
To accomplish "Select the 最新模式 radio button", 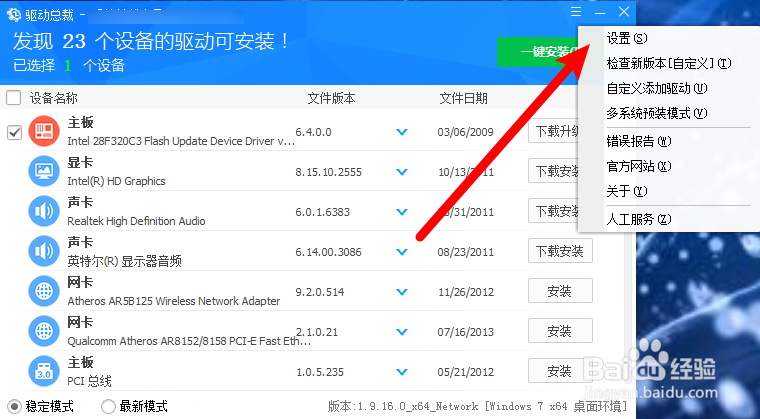I will [x=108, y=406].
